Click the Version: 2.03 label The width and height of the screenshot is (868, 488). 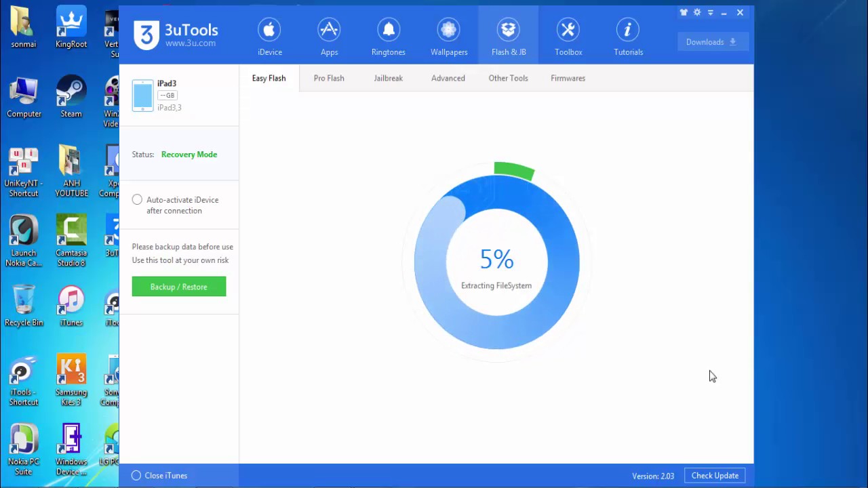tap(653, 476)
